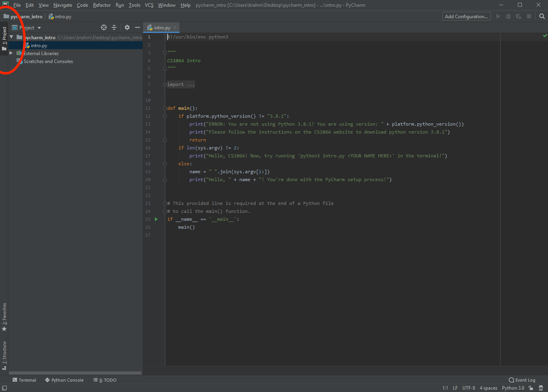Screen dimensions: 548x392
Task: Open Project panel settings gear
Action: (x=127, y=27)
